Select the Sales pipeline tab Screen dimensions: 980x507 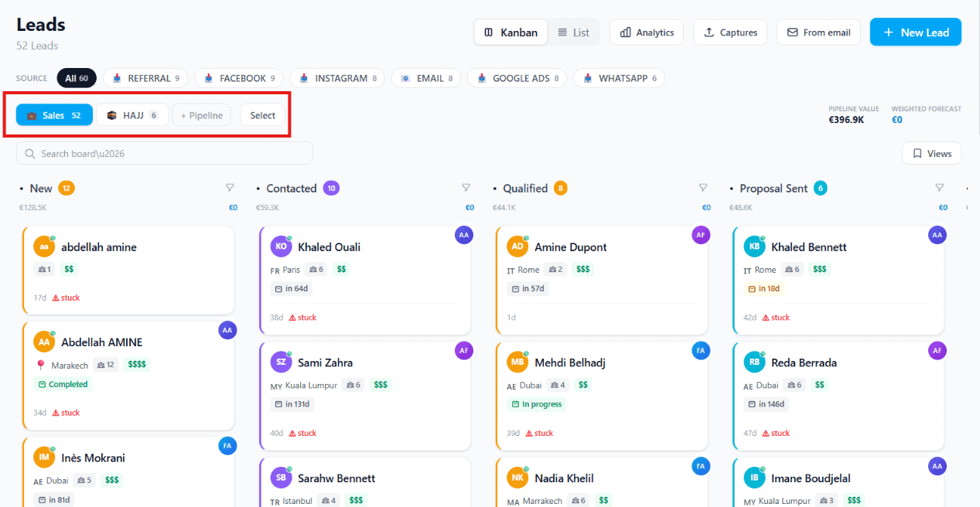click(x=54, y=115)
